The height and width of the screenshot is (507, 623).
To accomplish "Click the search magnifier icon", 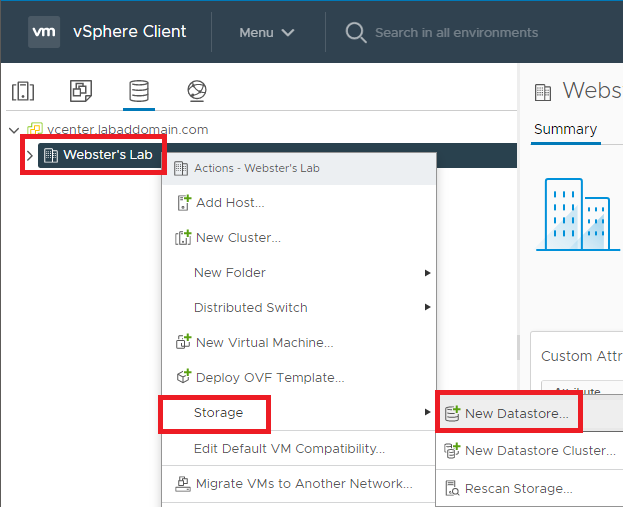I will [355, 32].
